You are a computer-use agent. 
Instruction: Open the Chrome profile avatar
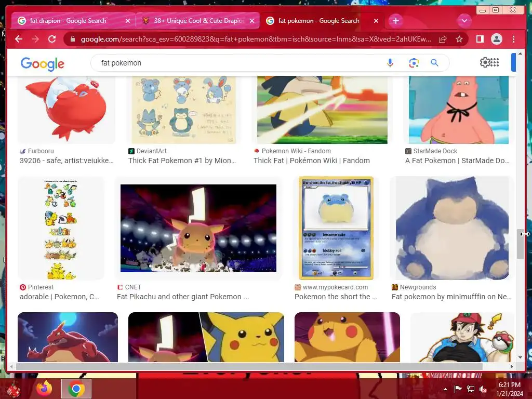[496, 39]
